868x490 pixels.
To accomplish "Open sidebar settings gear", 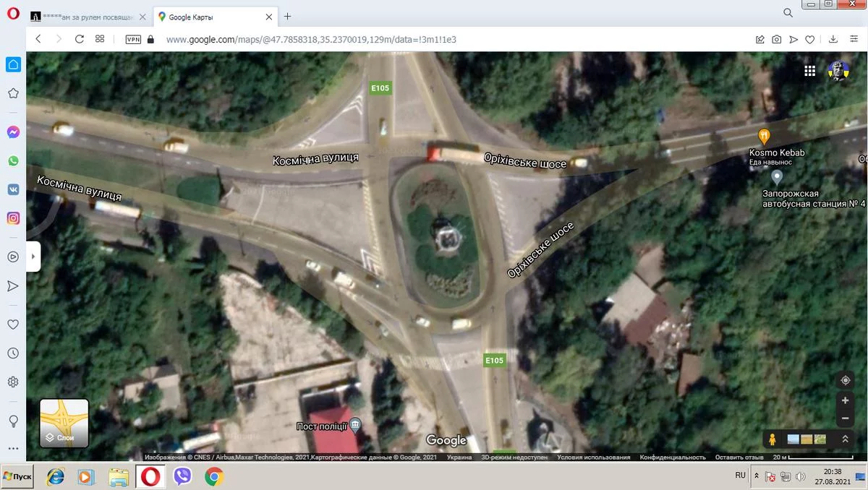I will pyautogui.click(x=13, y=382).
